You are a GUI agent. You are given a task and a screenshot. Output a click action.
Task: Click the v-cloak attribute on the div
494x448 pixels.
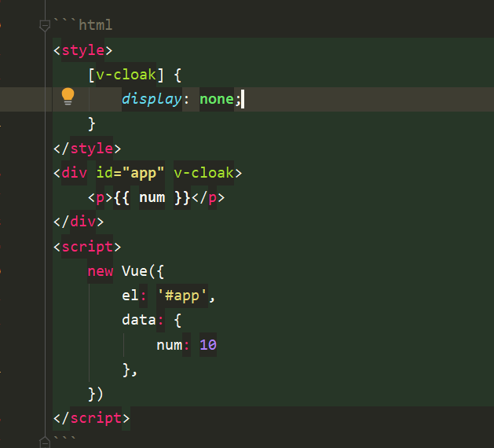tap(204, 173)
